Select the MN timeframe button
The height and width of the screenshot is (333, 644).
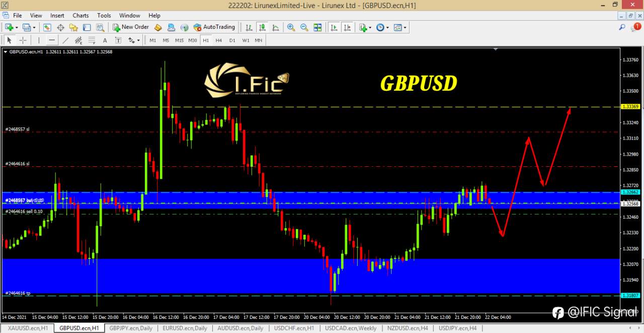click(258, 40)
